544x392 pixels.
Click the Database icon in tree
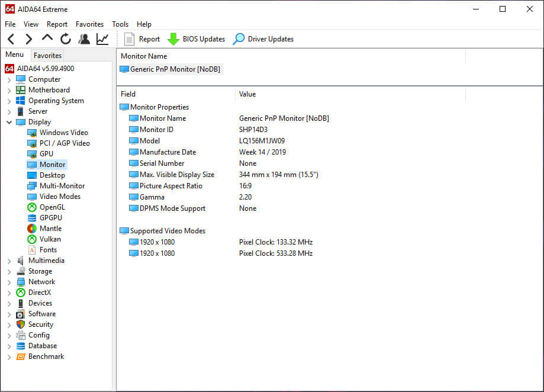click(21, 346)
